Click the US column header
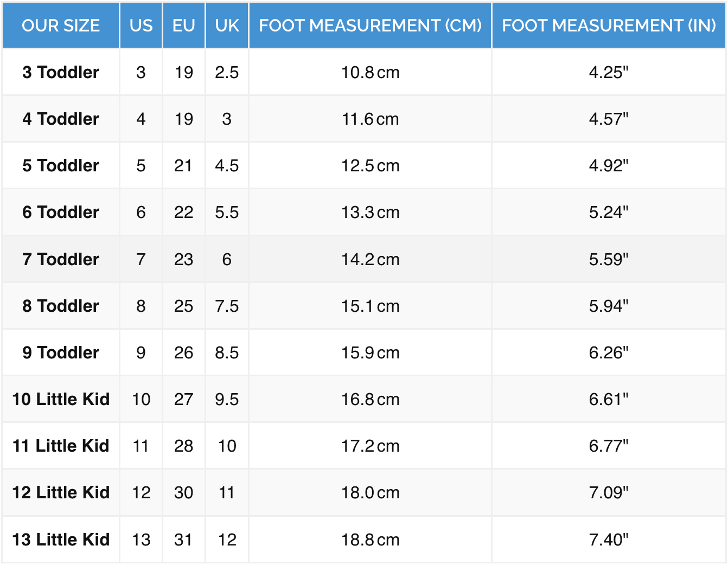Viewport: 728px width, 565px height. click(141, 25)
